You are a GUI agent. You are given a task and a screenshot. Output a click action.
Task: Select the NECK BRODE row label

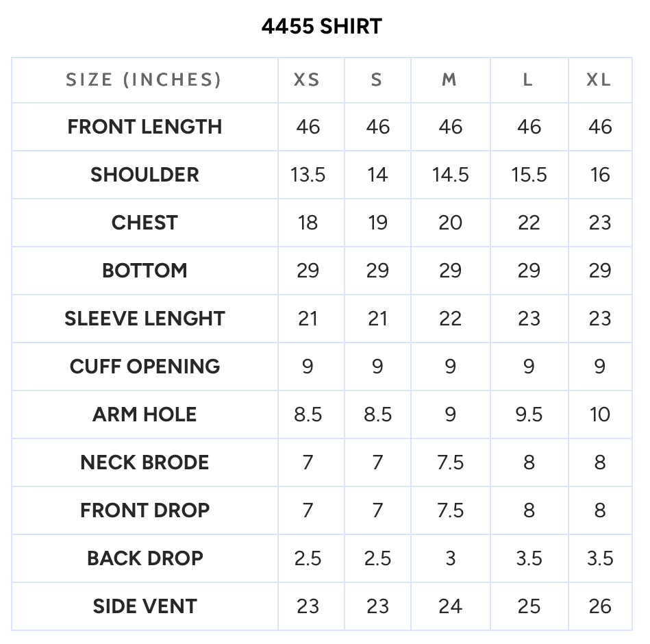tap(145, 462)
